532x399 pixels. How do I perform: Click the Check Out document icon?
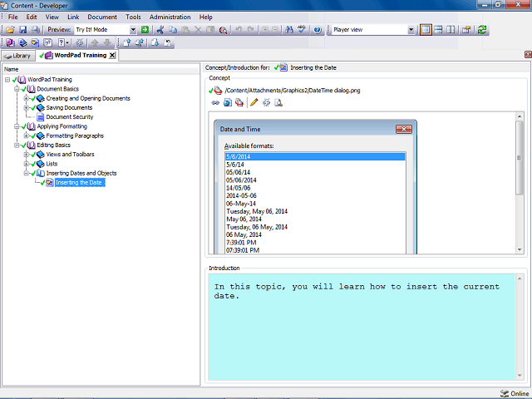click(x=155, y=42)
